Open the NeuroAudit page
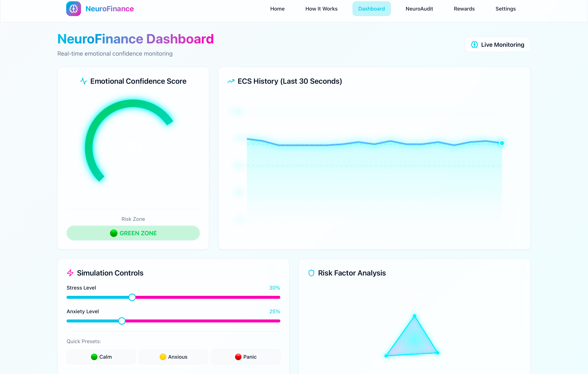Viewport: 588px width, 374px height. 419,9
